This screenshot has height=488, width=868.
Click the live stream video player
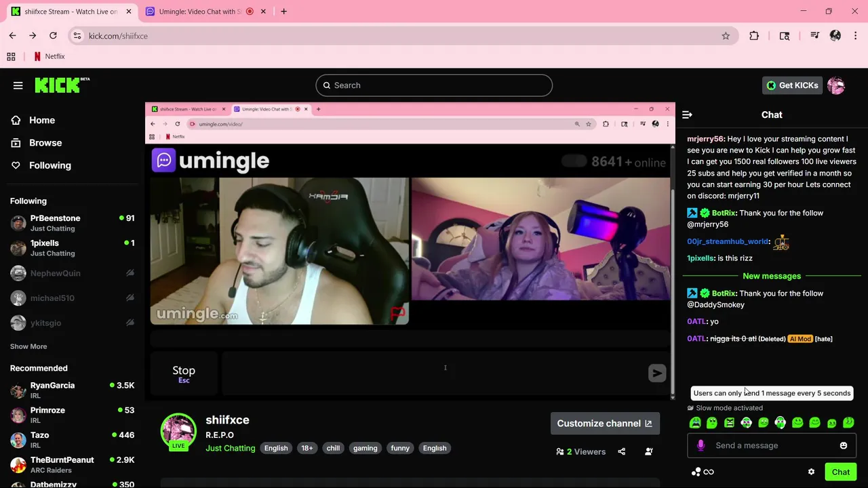point(410,251)
